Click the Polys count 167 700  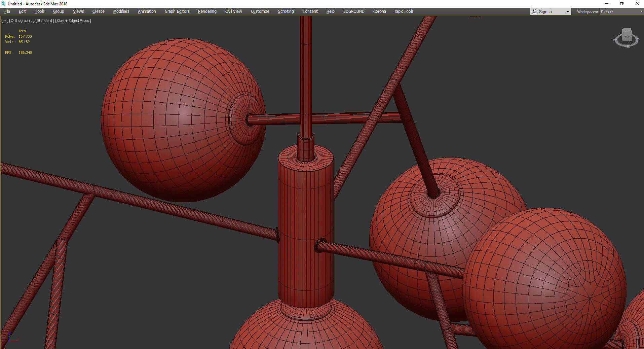(25, 36)
